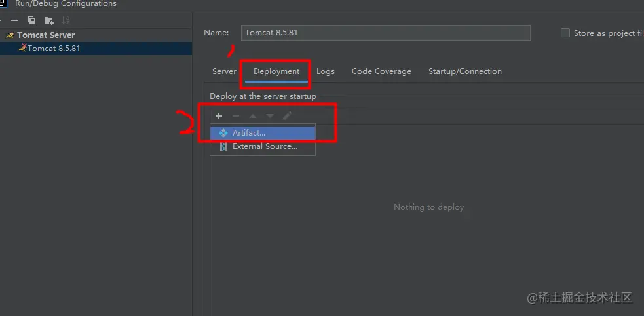Open the Code Coverage tab

(x=381, y=71)
